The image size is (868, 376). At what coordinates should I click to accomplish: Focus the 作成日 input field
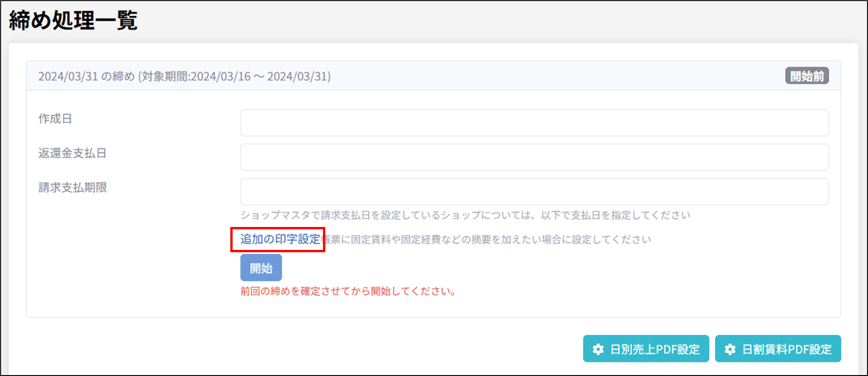point(534,123)
